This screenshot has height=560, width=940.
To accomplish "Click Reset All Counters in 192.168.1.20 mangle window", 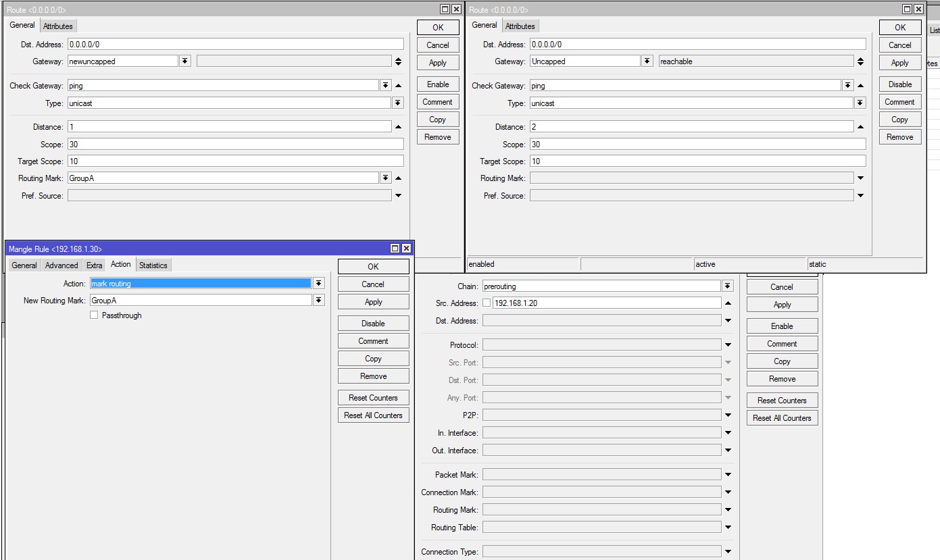I will [x=782, y=418].
